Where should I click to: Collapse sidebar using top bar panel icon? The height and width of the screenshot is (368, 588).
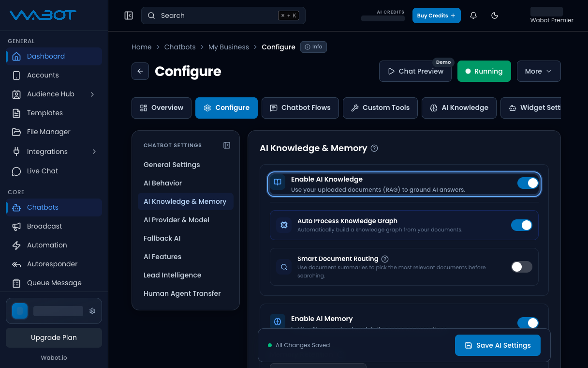129,15
